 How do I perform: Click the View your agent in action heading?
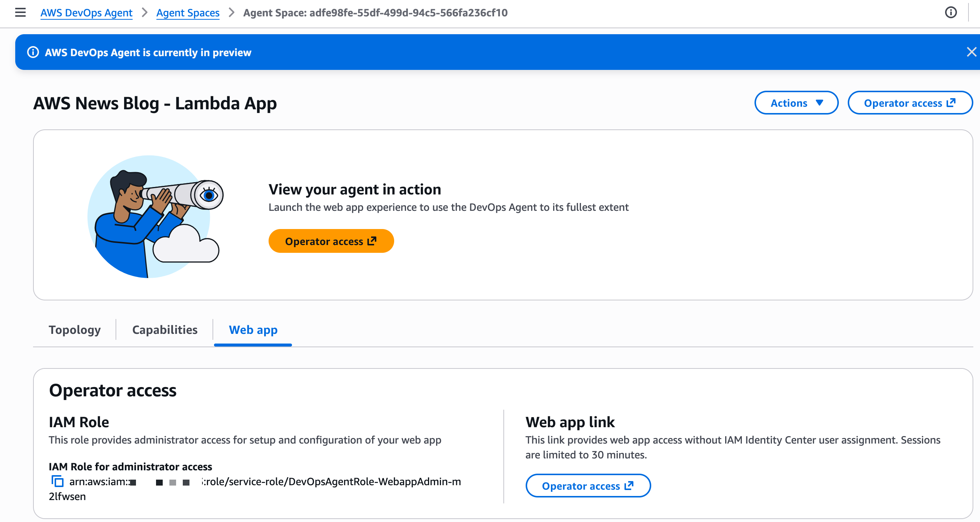point(354,189)
